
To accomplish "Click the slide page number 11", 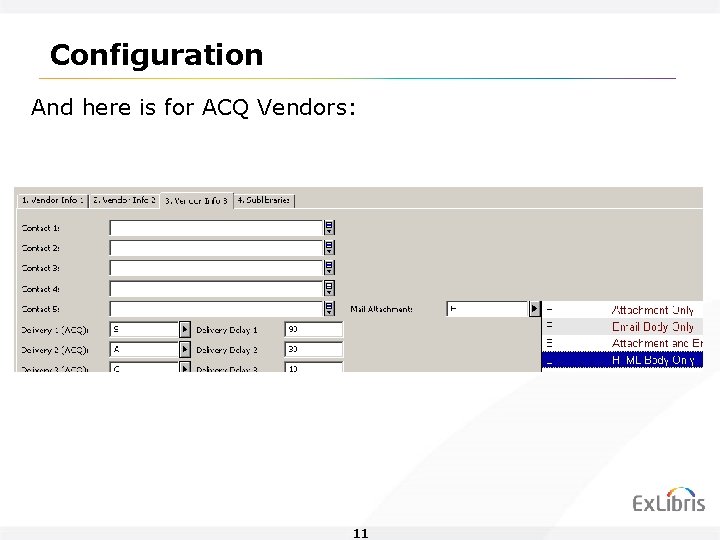I will [360, 533].
